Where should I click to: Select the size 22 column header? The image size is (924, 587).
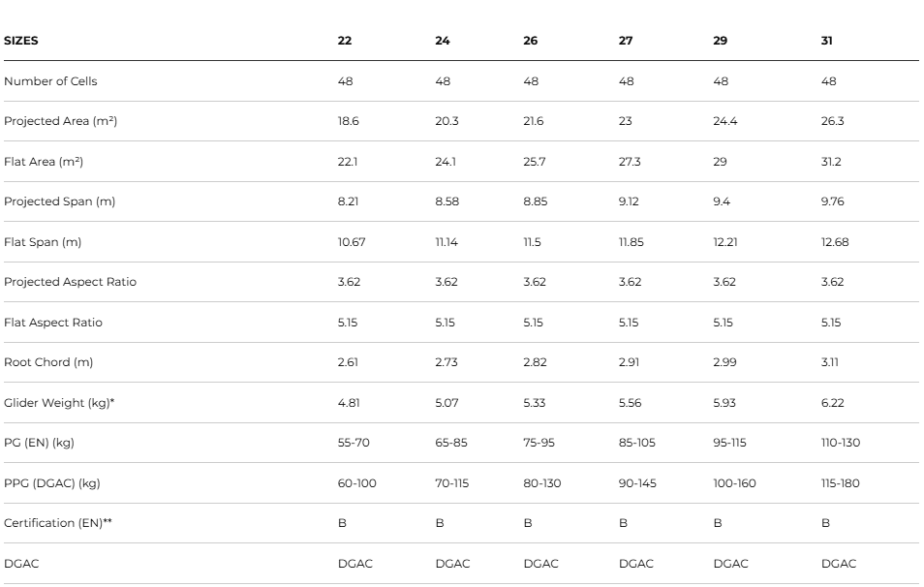(345, 41)
